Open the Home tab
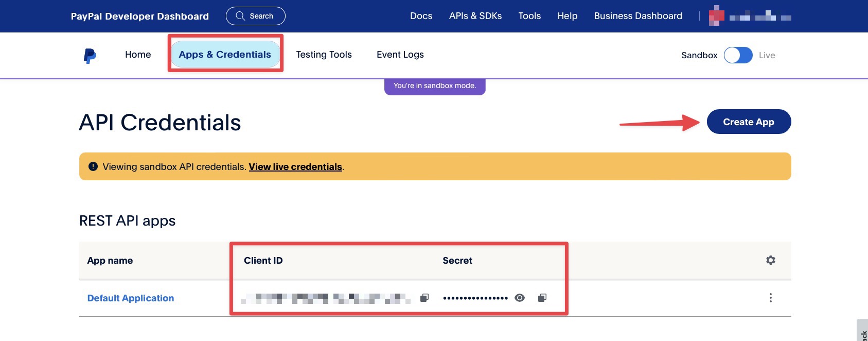This screenshot has width=868, height=341. coord(138,55)
